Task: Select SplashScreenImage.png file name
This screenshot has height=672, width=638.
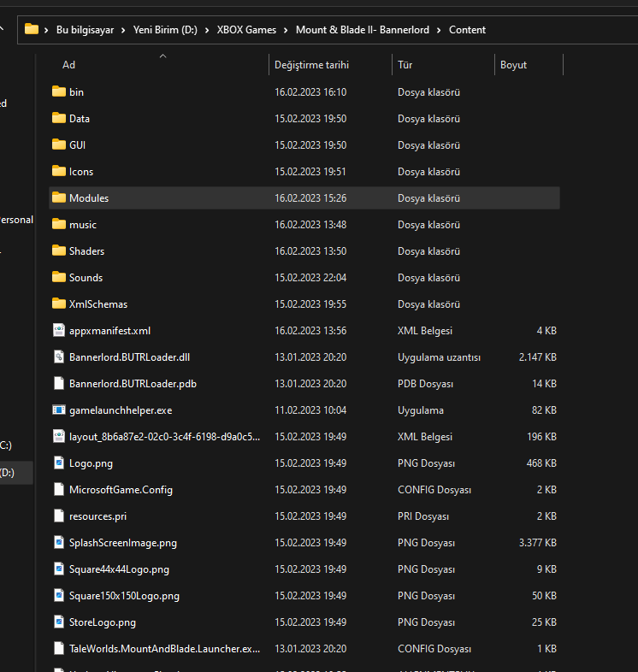Action: (123, 543)
